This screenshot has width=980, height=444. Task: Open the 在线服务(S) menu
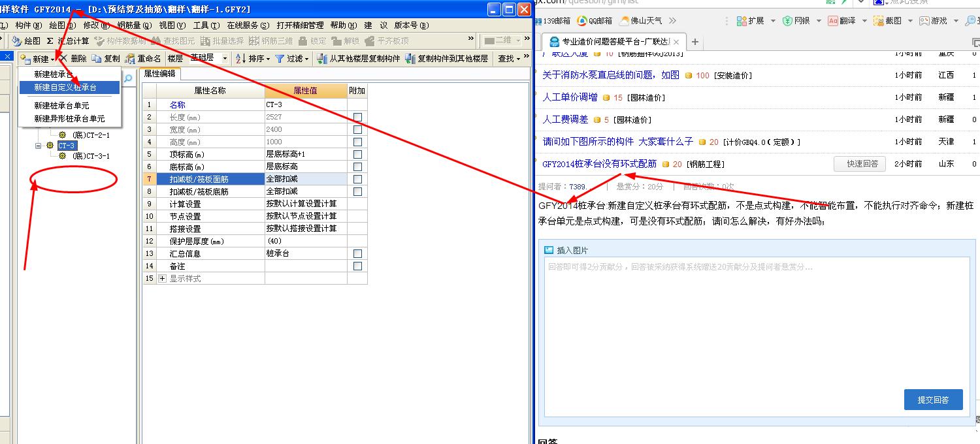pos(248,25)
